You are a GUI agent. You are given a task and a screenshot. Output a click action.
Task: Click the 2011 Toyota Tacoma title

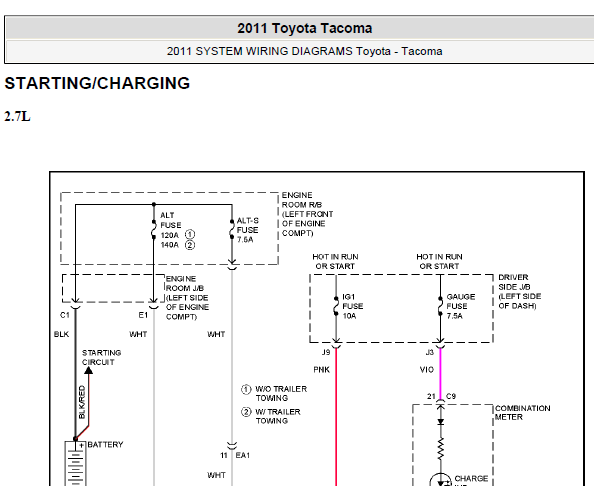(x=305, y=28)
